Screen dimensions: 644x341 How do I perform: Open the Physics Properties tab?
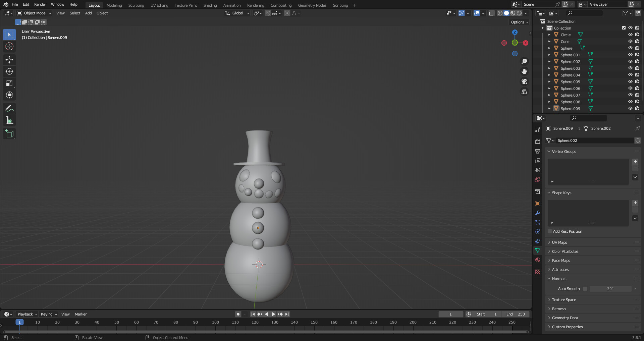click(x=538, y=232)
